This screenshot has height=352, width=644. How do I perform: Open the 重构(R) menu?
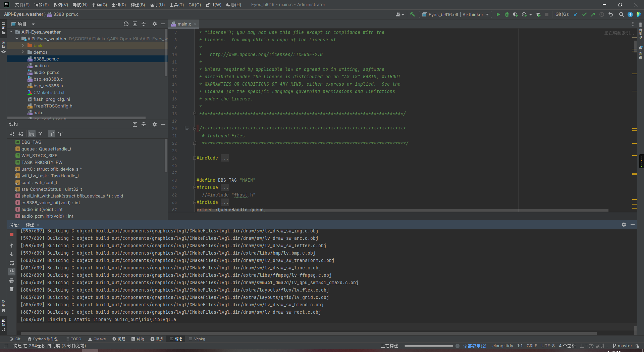pyautogui.click(x=118, y=5)
